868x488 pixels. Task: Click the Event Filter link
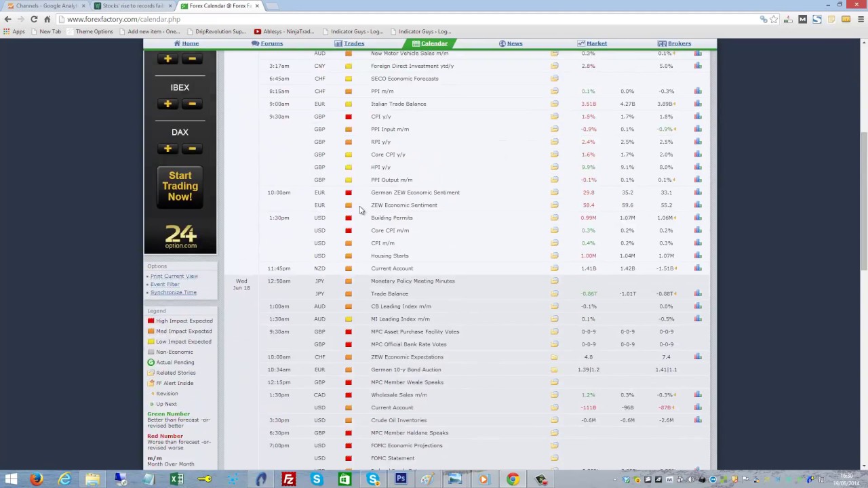[x=165, y=284]
